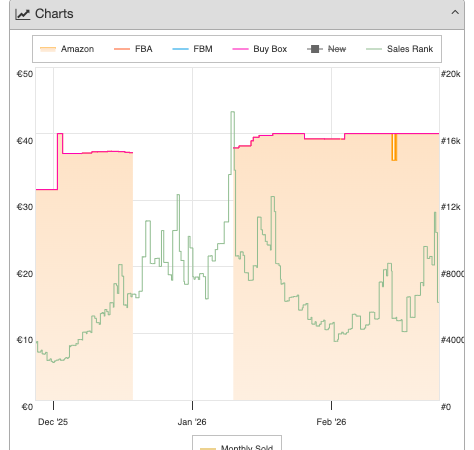Viewport: 474px width, 450px height.
Task: Click the €30 price axis label
Action: (x=25, y=207)
